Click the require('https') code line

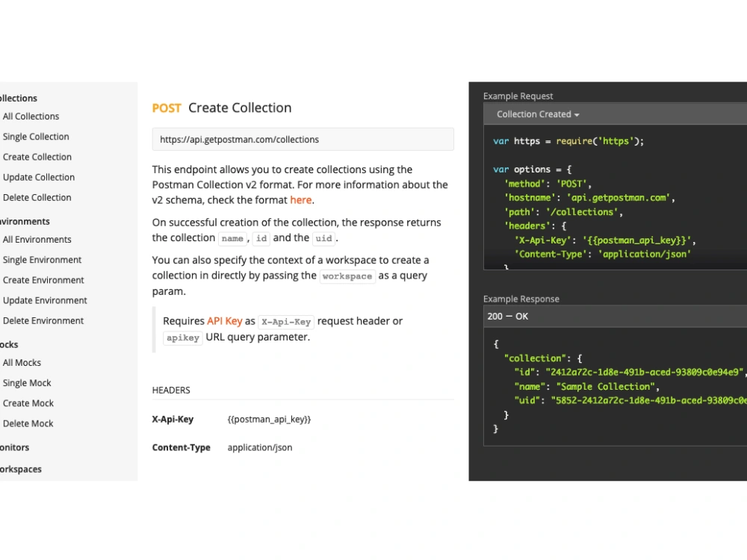pos(568,141)
